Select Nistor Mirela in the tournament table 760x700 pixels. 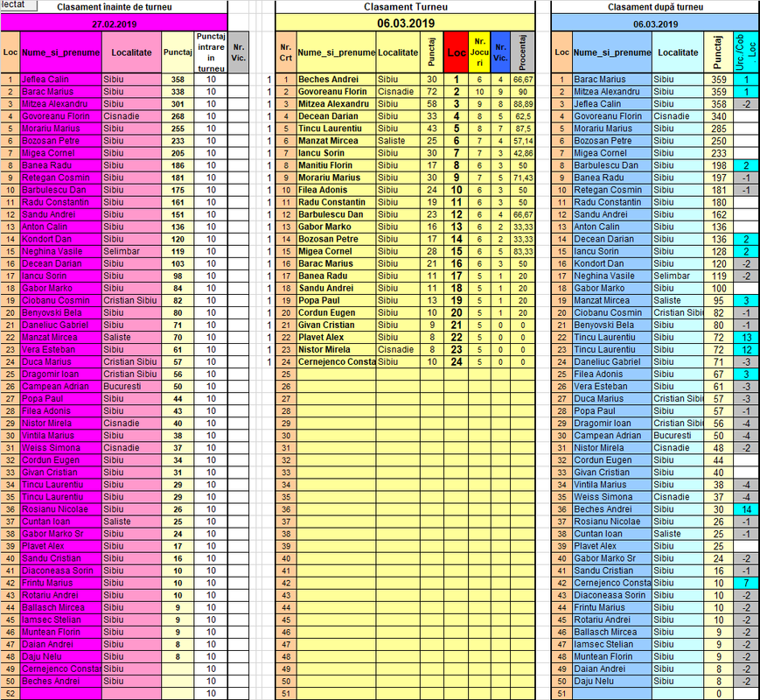(336, 350)
